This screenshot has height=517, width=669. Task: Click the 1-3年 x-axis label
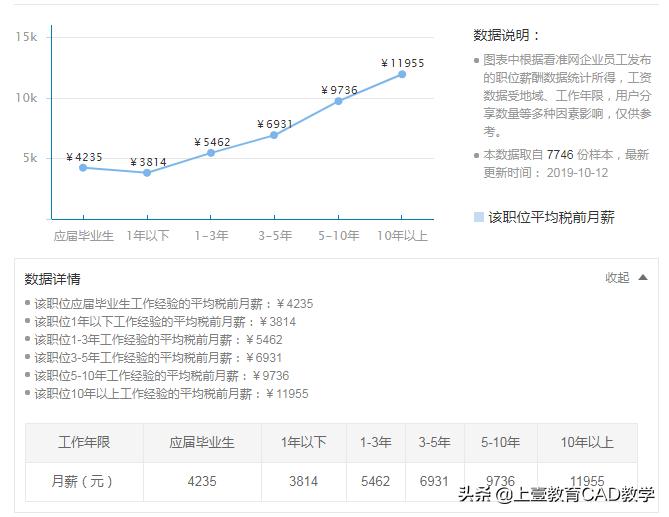click(x=211, y=235)
